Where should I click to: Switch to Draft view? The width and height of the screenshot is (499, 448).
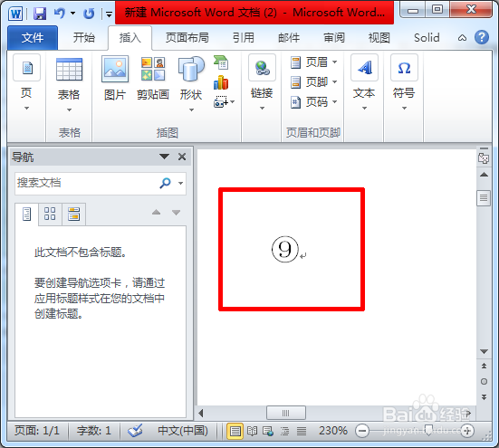click(x=301, y=431)
